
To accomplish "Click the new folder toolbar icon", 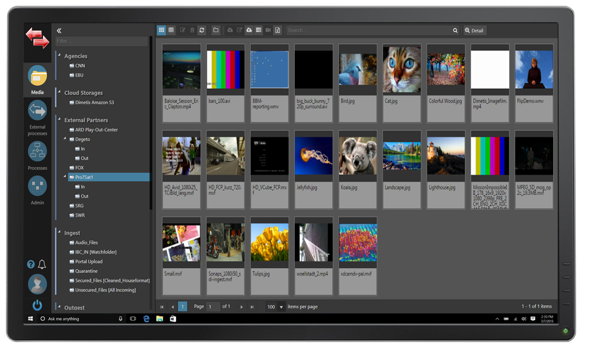I will 216,30.
